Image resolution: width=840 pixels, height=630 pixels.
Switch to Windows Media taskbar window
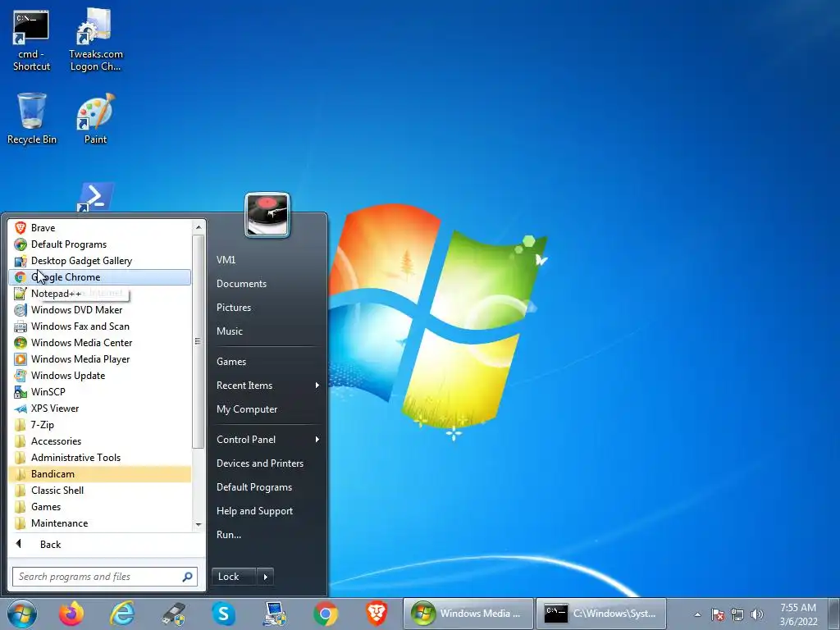click(468, 614)
